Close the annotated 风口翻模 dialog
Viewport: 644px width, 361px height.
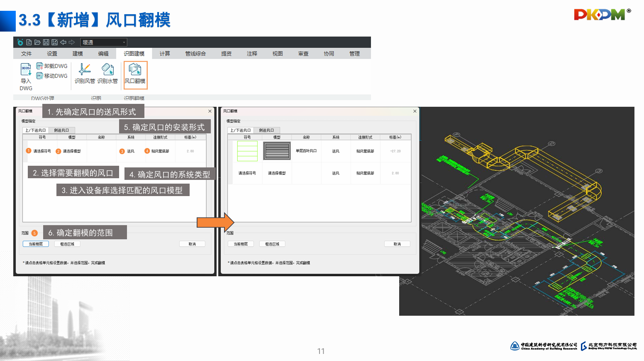pos(210,111)
